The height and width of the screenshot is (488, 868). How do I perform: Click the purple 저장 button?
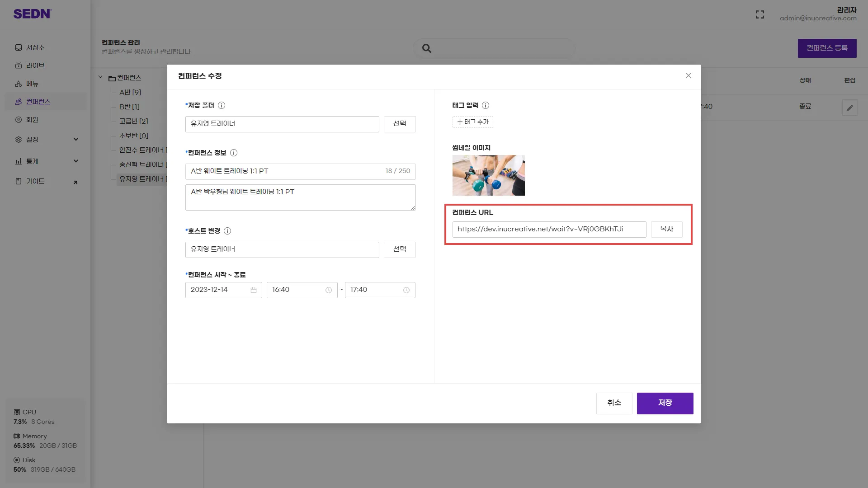665,403
